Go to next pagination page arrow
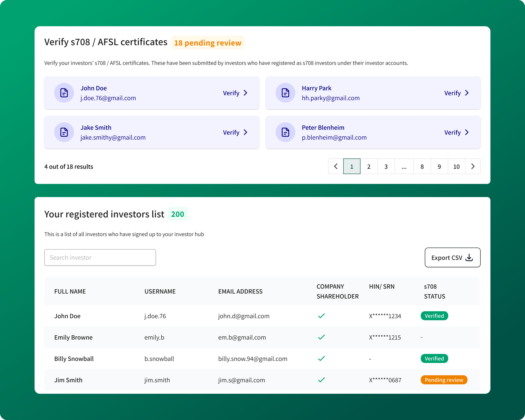 point(473,166)
